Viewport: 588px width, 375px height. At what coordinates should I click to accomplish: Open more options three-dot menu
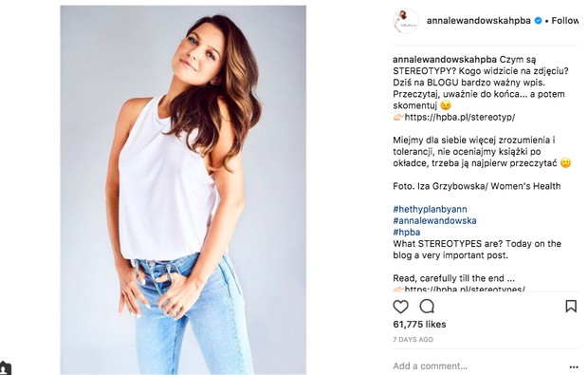point(574,366)
